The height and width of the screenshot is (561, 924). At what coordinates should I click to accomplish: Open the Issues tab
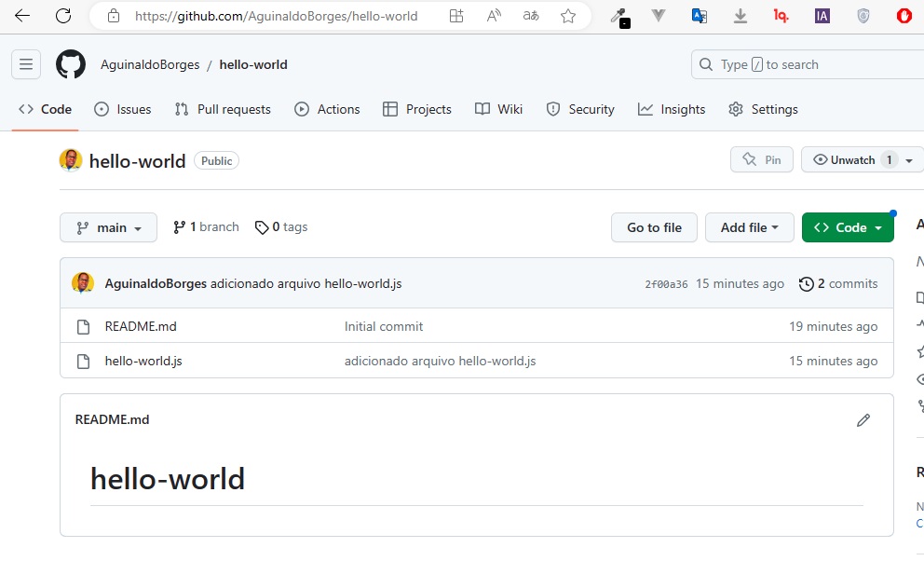pos(123,109)
